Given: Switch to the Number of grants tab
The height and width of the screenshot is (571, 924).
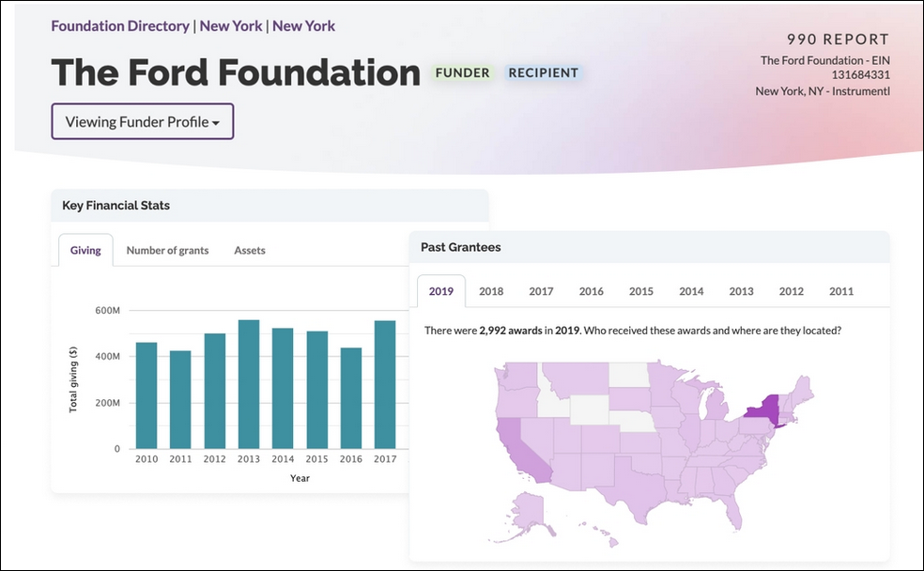Looking at the screenshot, I should click(x=167, y=250).
